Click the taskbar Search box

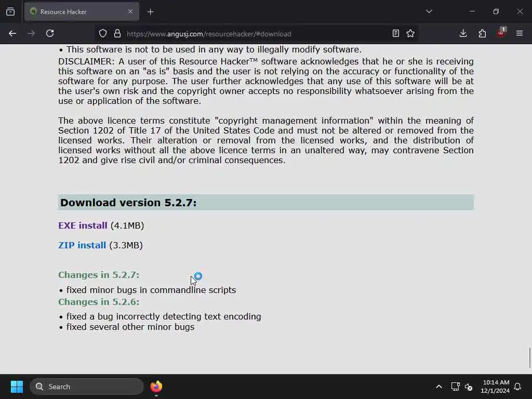click(87, 387)
